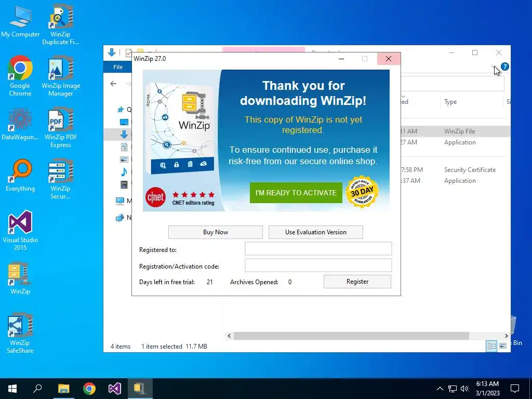532x399 pixels.
Task: Click the Type column header
Action: coord(450,102)
